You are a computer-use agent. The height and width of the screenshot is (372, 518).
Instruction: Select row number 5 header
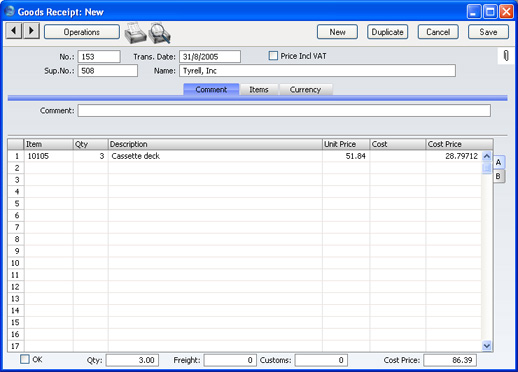pos(16,204)
